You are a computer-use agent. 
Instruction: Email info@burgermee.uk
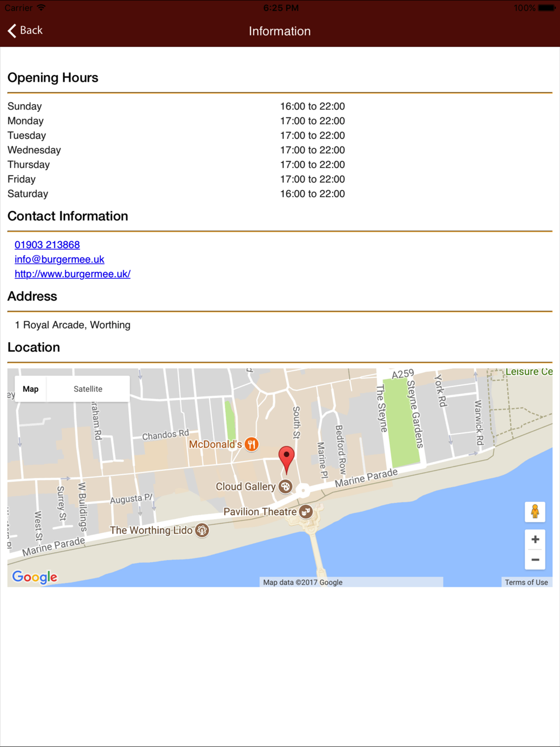[59, 259]
